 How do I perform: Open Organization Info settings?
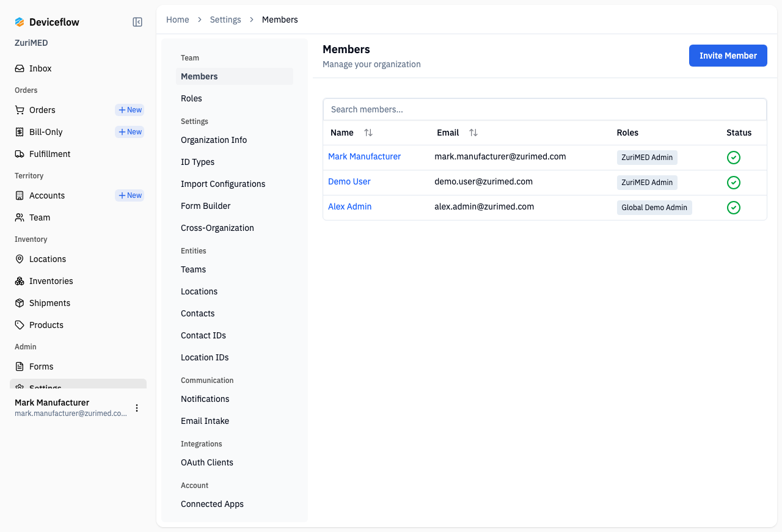235,140
